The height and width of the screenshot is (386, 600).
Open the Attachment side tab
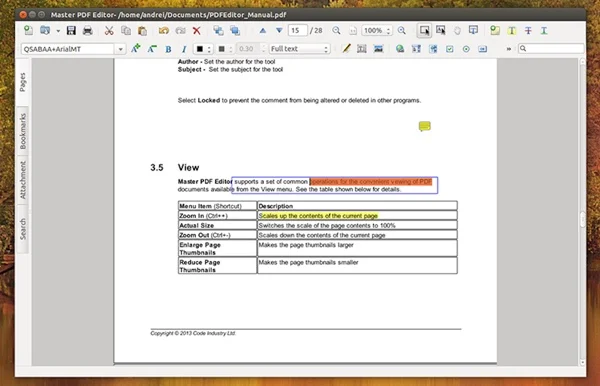tap(23, 180)
